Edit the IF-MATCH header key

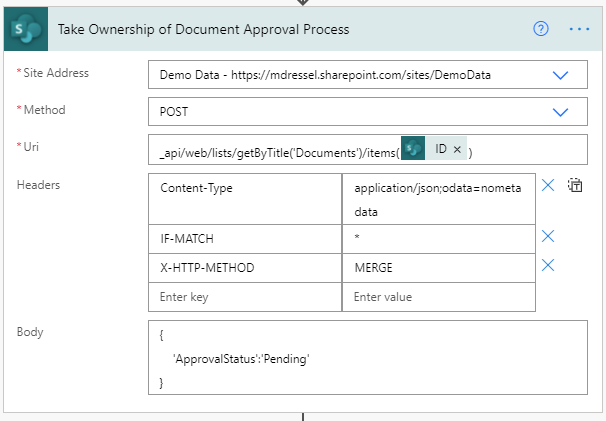245,239
